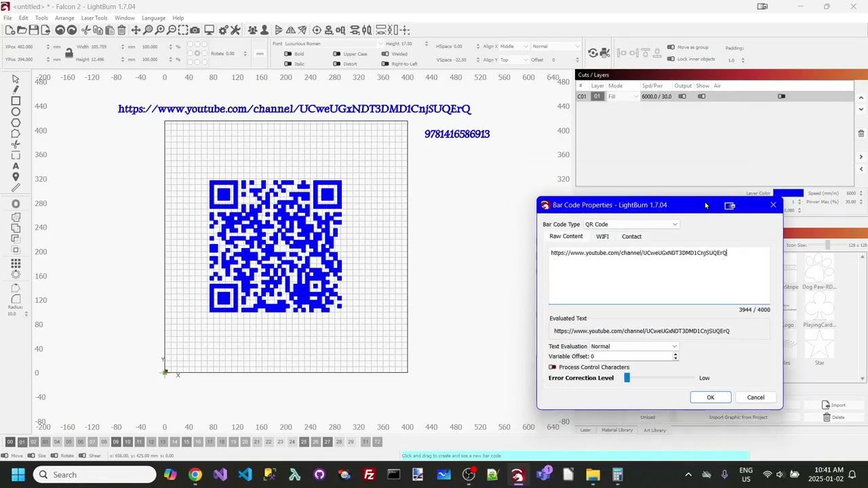Open the Bar Code Type dropdown
This screenshot has height=488, width=868.
tap(631, 224)
